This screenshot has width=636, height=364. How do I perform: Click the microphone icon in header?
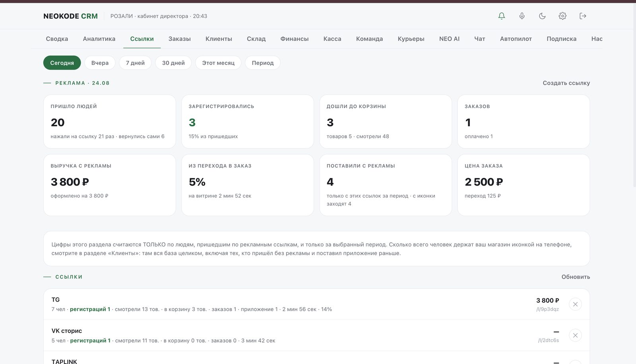pyautogui.click(x=522, y=16)
